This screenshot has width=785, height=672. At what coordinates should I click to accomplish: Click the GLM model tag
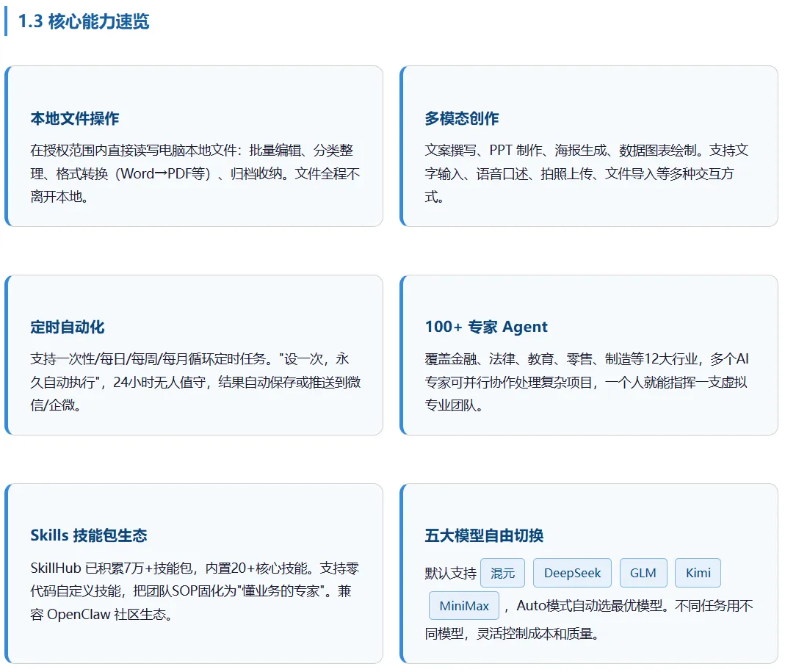643,572
